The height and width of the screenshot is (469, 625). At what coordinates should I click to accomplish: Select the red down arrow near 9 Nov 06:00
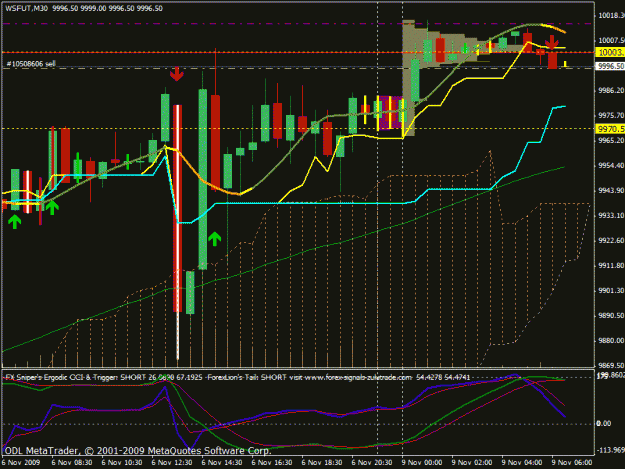click(x=552, y=42)
